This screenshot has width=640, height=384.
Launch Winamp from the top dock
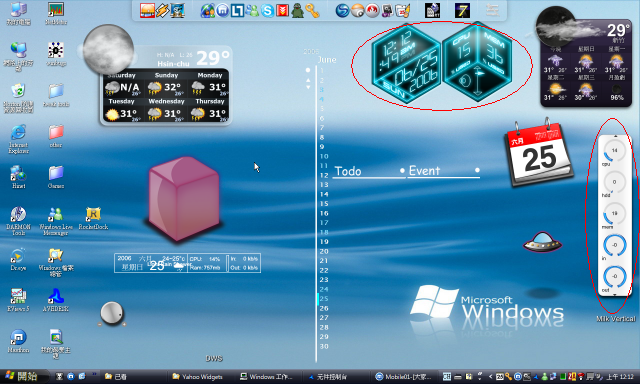pyautogui.click(x=162, y=10)
